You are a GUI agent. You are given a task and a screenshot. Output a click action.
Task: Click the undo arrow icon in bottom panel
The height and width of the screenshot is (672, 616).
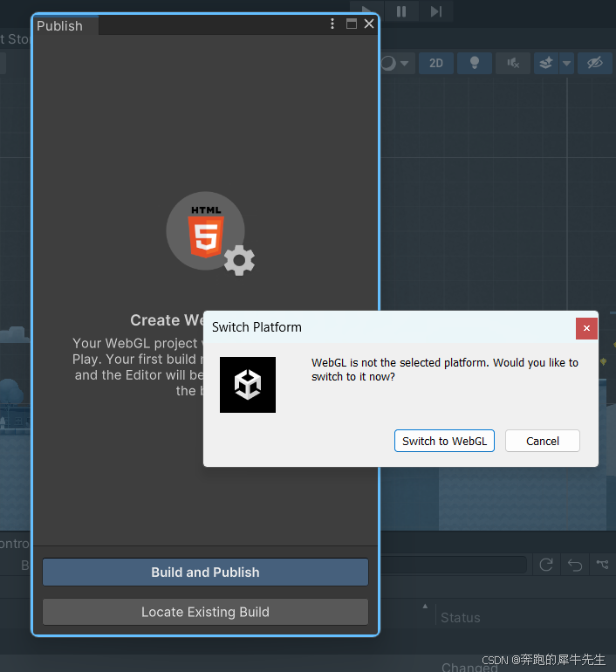pyautogui.click(x=575, y=565)
